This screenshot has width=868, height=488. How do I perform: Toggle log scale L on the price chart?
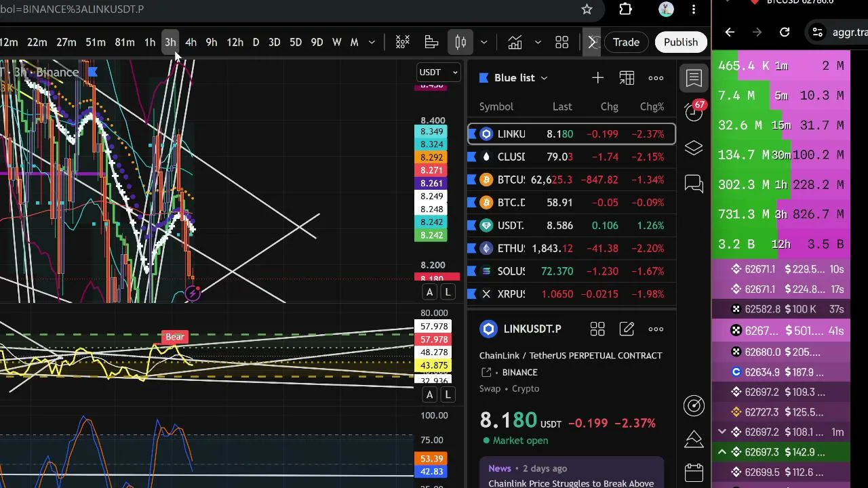click(x=448, y=292)
